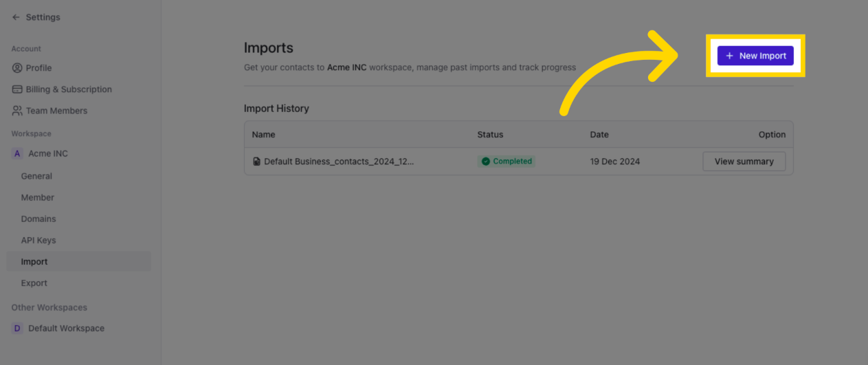Click the green Completed checkmark icon

click(486, 162)
